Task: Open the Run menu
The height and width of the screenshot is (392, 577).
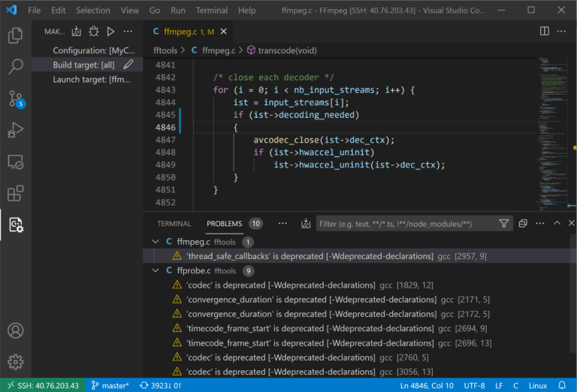Action: pos(178,11)
